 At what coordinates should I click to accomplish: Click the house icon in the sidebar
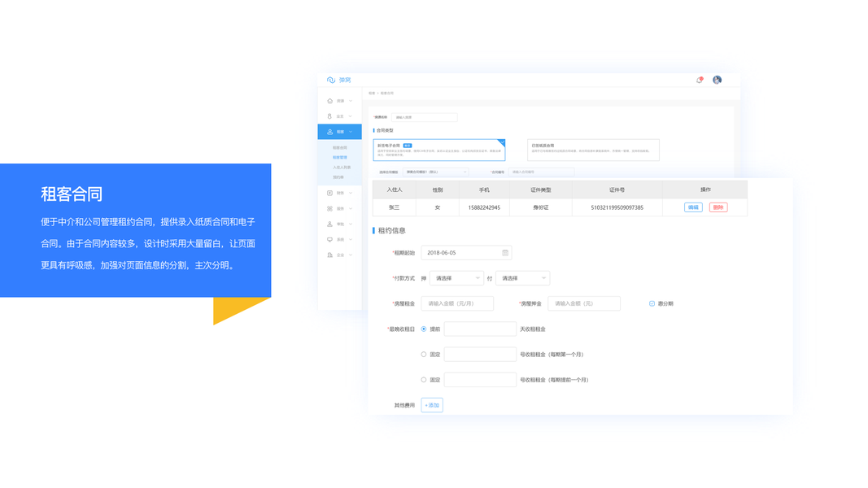coord(330,101)
